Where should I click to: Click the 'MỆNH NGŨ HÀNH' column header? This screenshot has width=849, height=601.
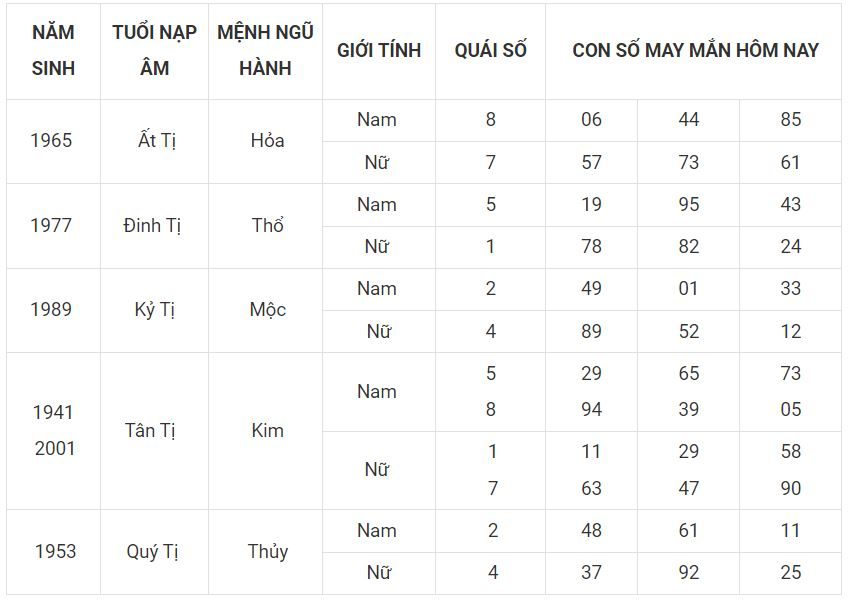(x=265, y=50)
